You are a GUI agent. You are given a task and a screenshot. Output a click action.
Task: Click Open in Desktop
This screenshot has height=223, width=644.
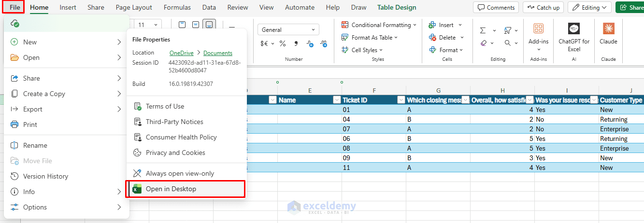[186, 189]
